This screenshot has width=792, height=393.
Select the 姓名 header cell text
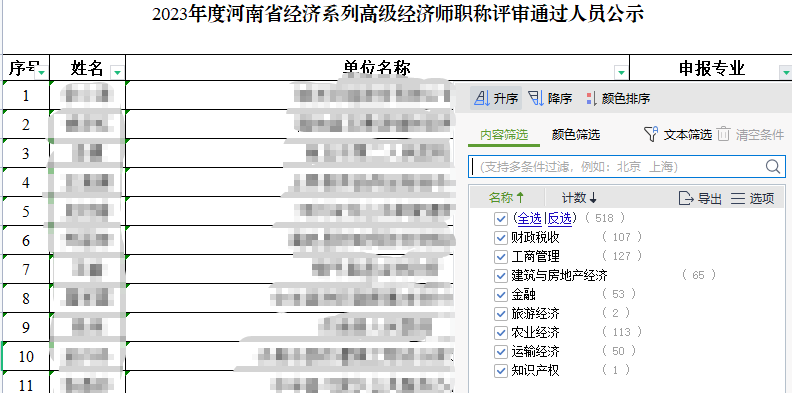(87, 68)
